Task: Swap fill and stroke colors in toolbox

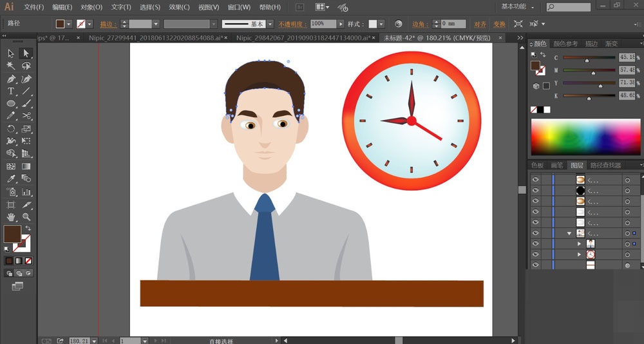Action: click(28, 229)
